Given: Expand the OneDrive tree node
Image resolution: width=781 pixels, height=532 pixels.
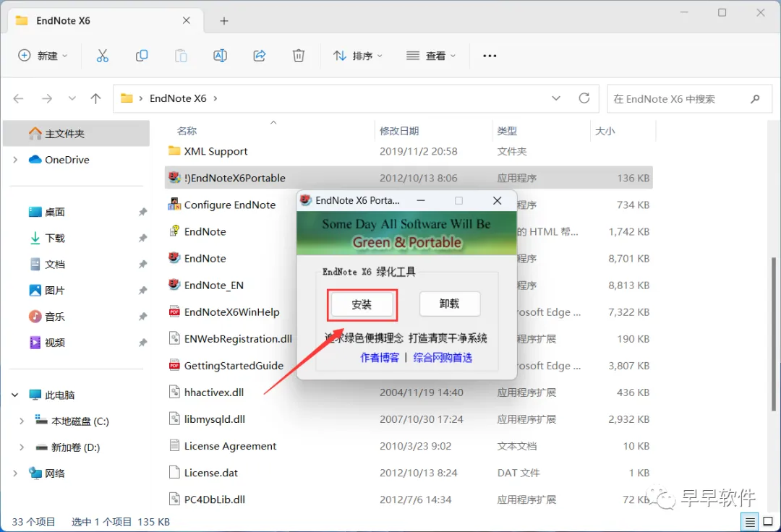Looking at the screenshot, I should (15, 160).
